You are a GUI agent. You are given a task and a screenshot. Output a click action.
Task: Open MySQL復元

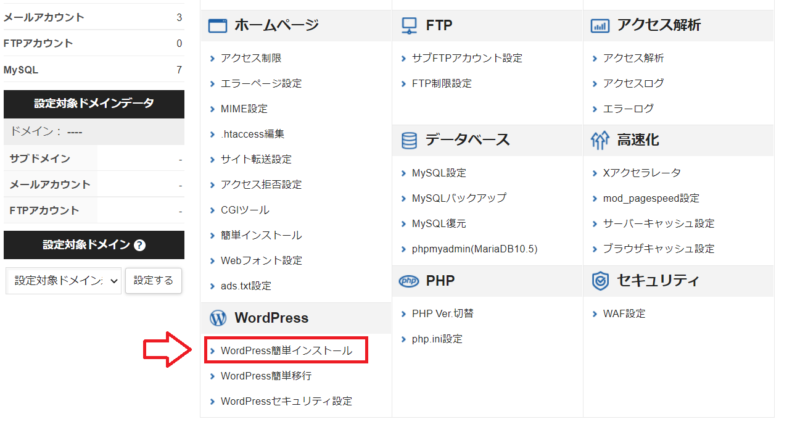[x=439, y=224]
